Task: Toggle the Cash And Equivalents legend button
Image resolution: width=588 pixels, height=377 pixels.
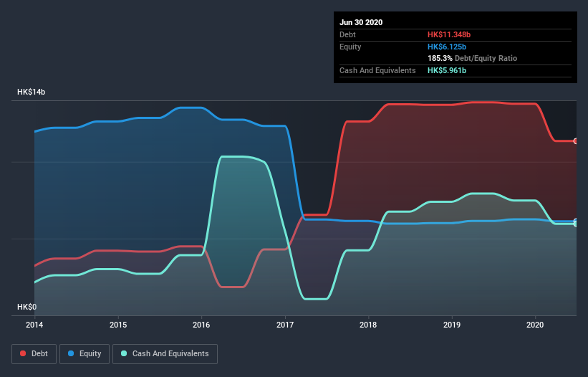Action: pyautogui.click(x=165, y=354)
